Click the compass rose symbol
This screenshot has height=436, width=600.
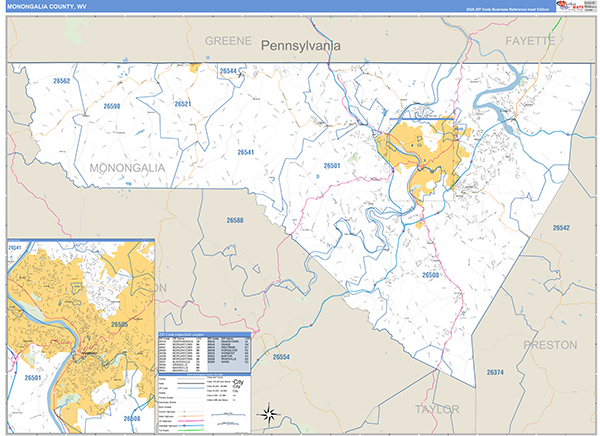[x=269, y=414]
